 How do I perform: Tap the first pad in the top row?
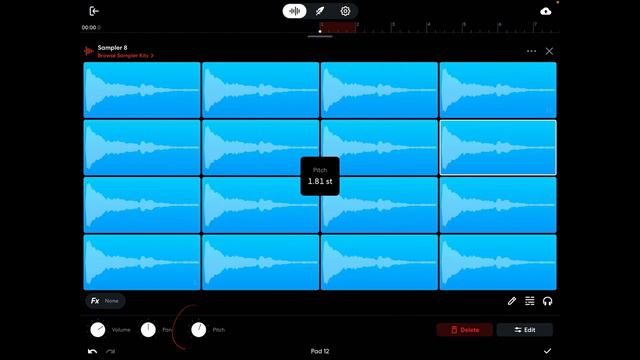click(142, 90)
